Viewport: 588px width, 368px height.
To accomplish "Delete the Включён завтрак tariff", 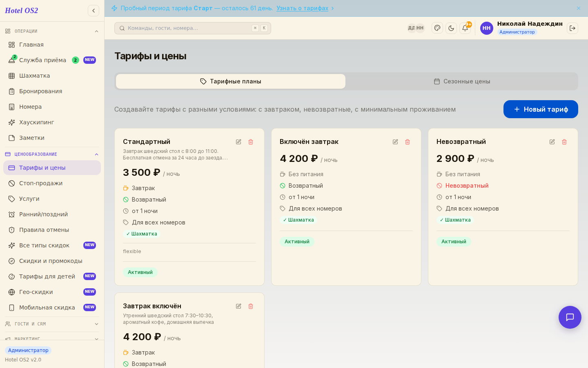I will point(408,142).
